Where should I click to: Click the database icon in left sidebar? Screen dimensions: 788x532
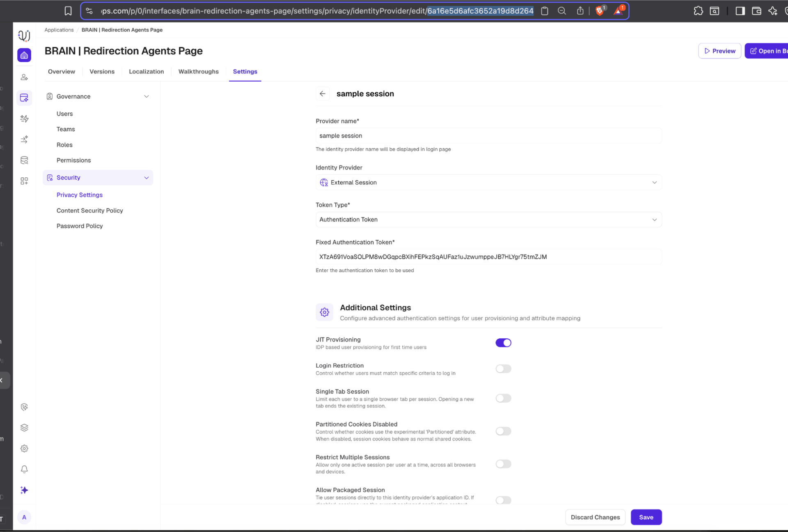point(24,161)
